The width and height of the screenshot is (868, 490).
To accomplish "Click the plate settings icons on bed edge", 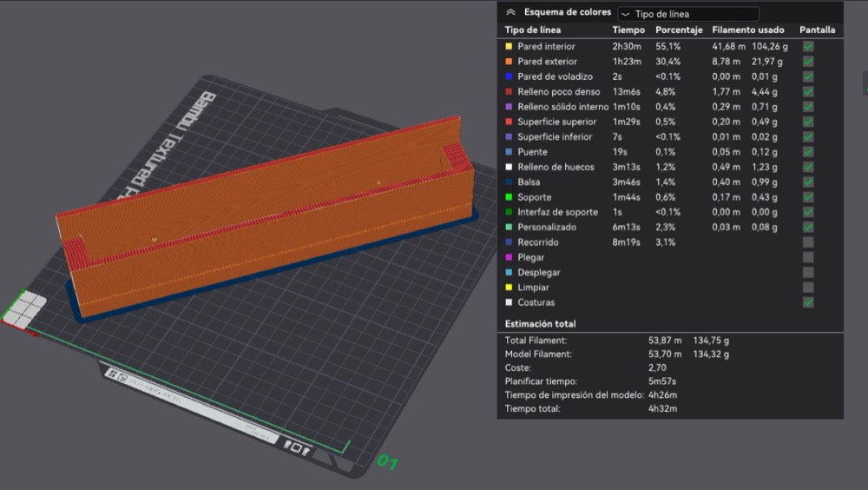I will pos(296,447).
